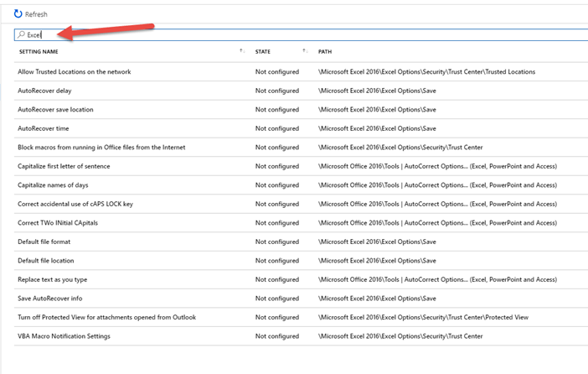Select Save AutoRecover info setting
588x374 pixels.
click(x=51, y=299)
